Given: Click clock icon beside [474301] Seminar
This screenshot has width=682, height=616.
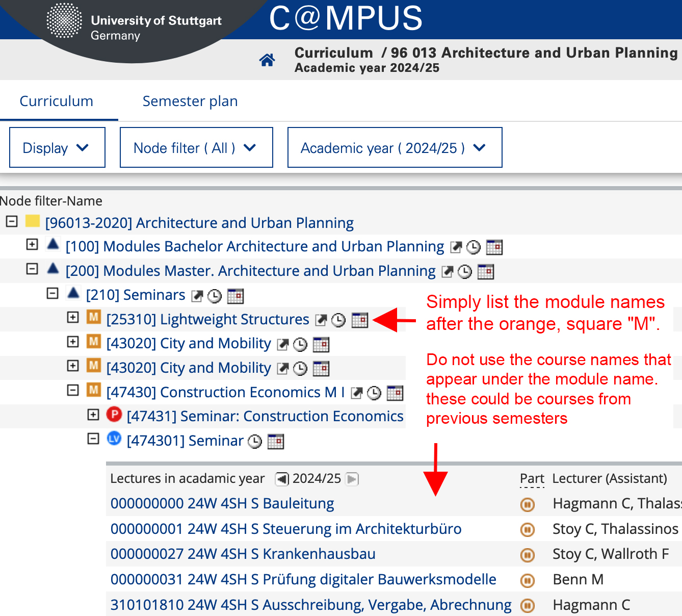Looking at the screenshot, I should click(x=255, y=442).
